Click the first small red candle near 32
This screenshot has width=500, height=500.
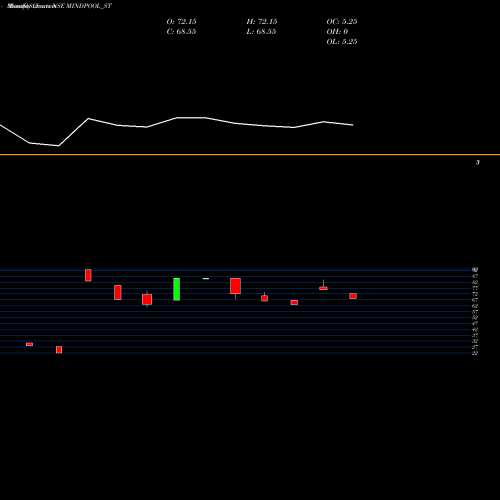(29, 344)
